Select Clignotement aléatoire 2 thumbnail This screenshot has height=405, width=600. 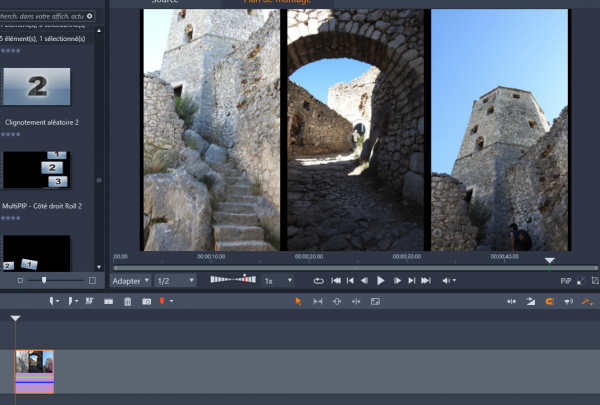tap(37, 87)
